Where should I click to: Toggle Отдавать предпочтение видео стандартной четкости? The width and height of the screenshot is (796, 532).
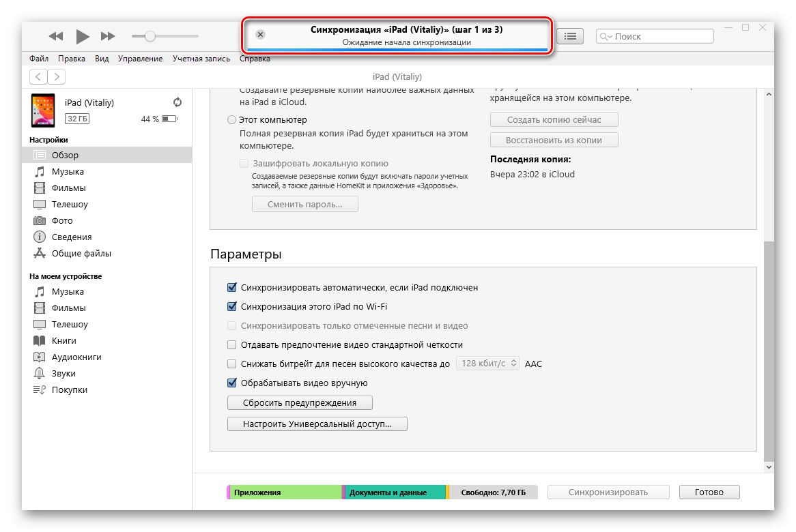pos(232,345)
